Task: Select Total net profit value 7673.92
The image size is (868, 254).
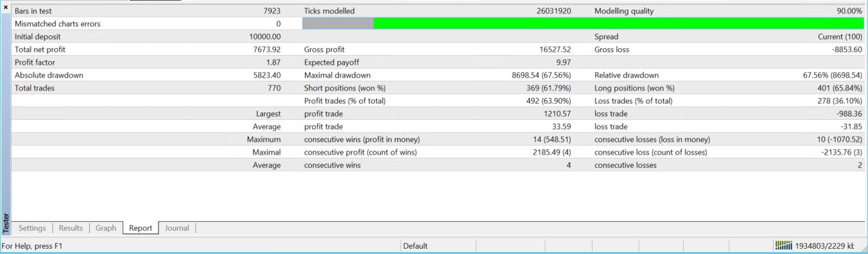Action: point(267,49)
